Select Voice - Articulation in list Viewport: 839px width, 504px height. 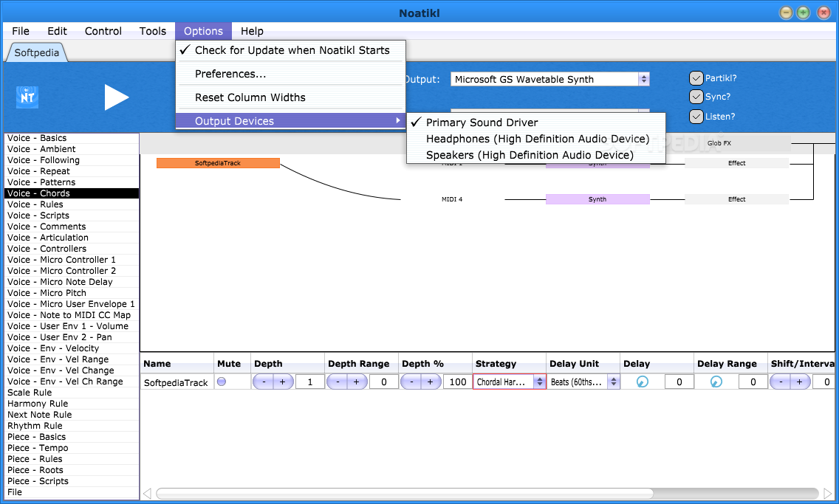click(x=72, y=238)
